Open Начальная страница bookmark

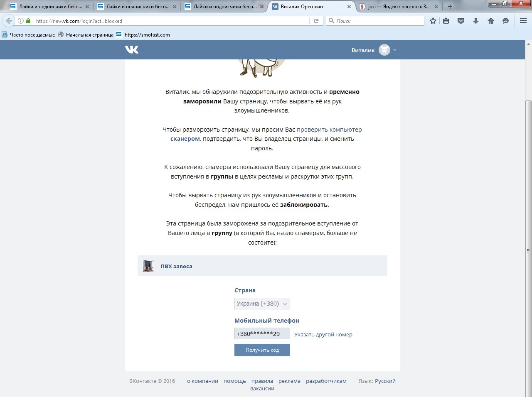point(86,35)
